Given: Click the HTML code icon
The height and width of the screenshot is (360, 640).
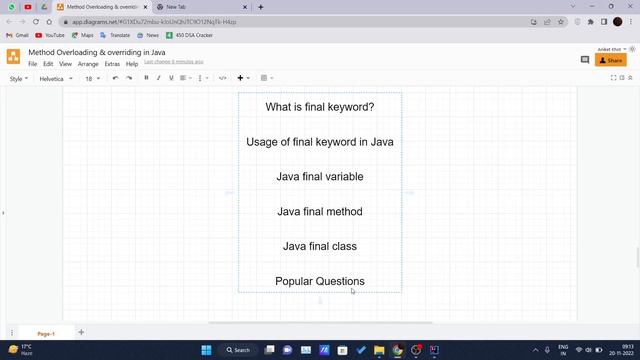Looking at the screenshot, I should 222,78.
